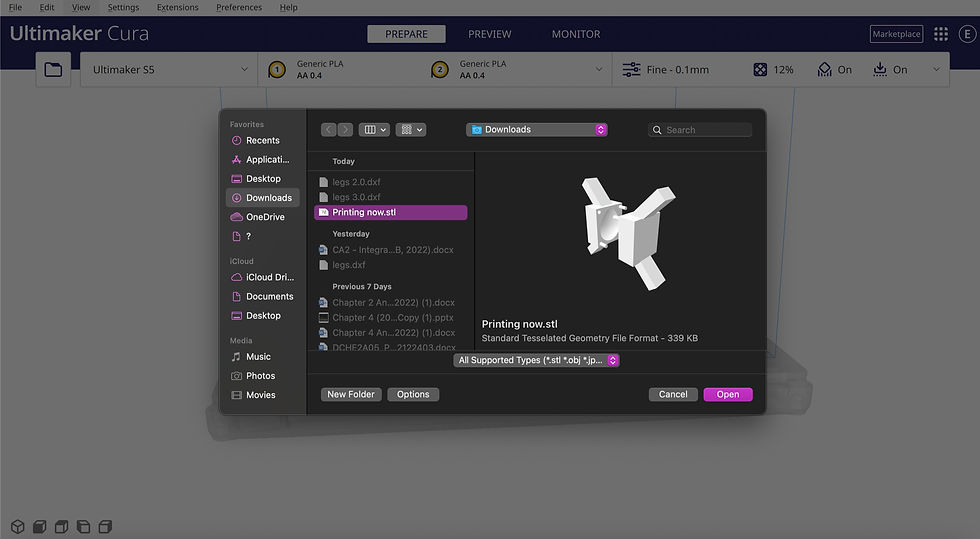Select extruder 2 Generic PLA icon

(440, 69)
